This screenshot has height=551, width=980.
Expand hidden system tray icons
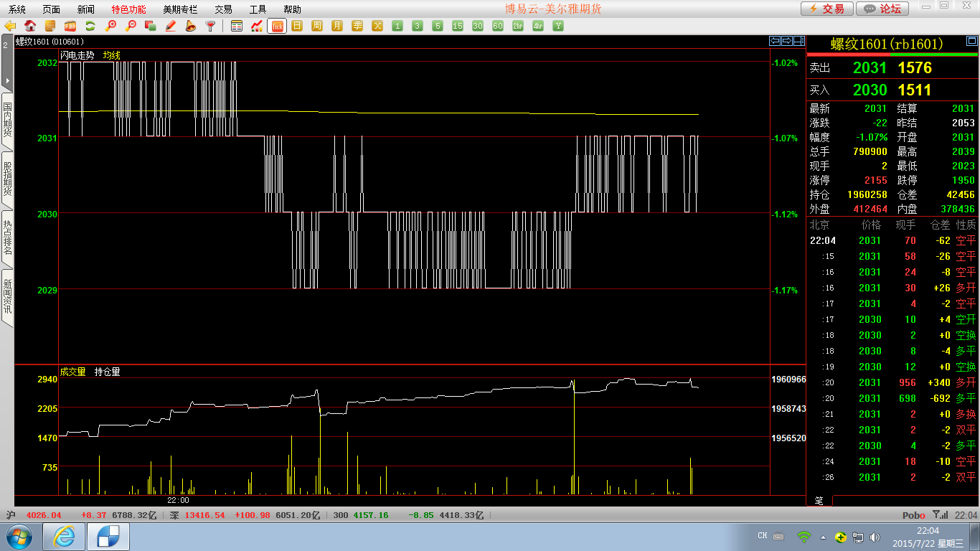coord(823,537)
